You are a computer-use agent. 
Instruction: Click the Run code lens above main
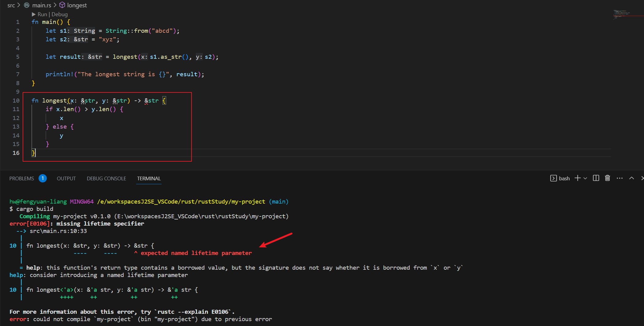point(42,14)
